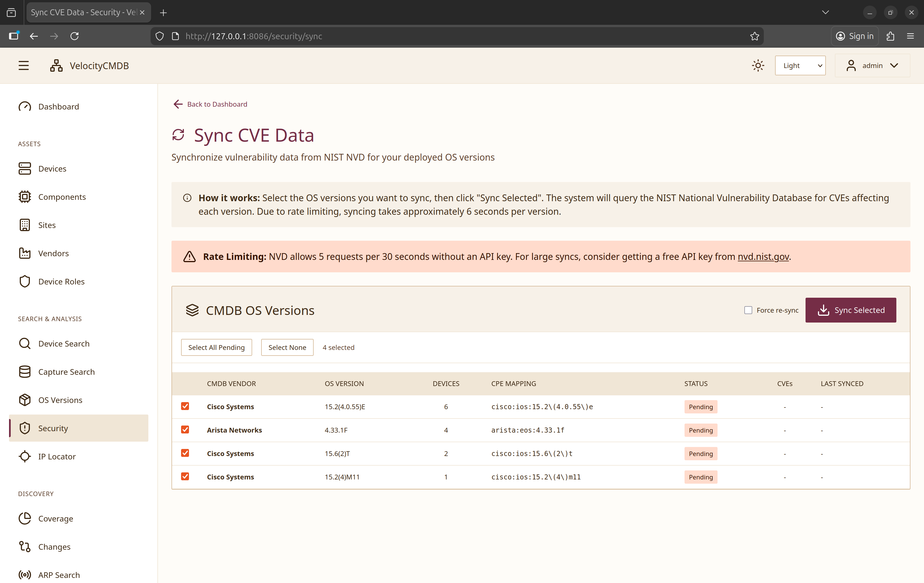924x583 pixels.
Task: Click the Device Roles shield icon
Action: pyautogui.click(x=25, y=281)
